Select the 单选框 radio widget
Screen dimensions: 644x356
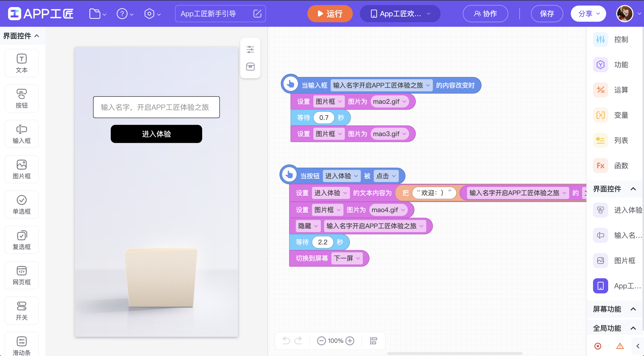(x=22, y=205)
